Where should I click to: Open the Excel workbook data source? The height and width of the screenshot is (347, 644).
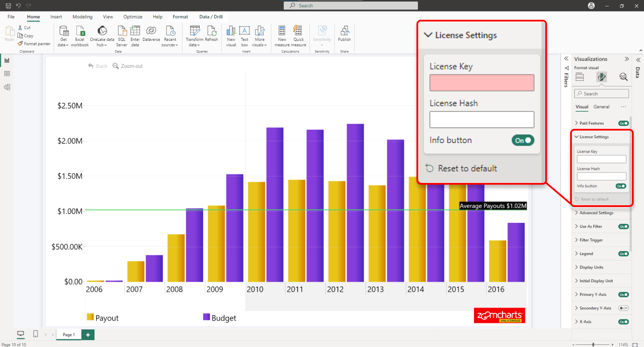[x=80, y=36]
